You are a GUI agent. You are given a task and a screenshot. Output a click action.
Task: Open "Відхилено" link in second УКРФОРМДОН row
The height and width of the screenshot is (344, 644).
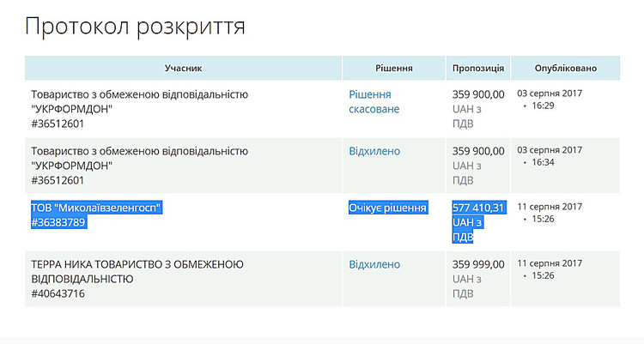[374, 151]
